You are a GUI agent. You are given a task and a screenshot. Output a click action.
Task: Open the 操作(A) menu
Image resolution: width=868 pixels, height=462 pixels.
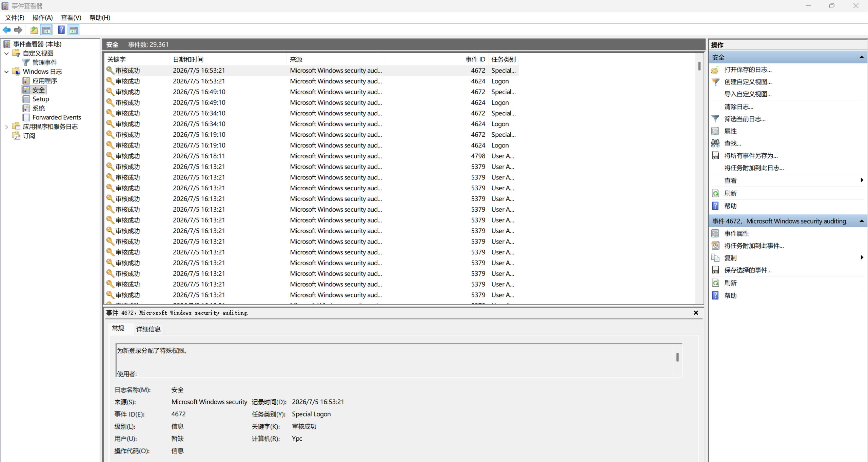click(42, 18)
